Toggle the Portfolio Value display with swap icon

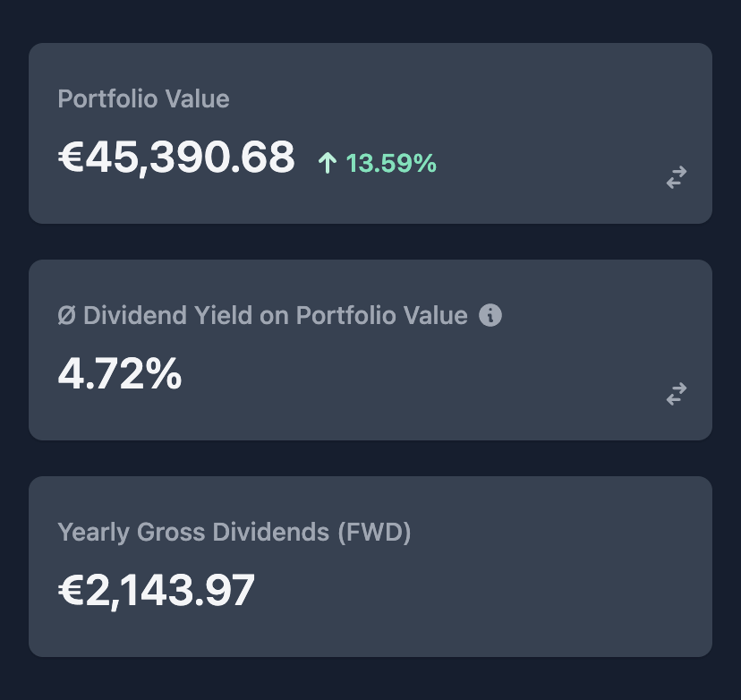(677, 177)
